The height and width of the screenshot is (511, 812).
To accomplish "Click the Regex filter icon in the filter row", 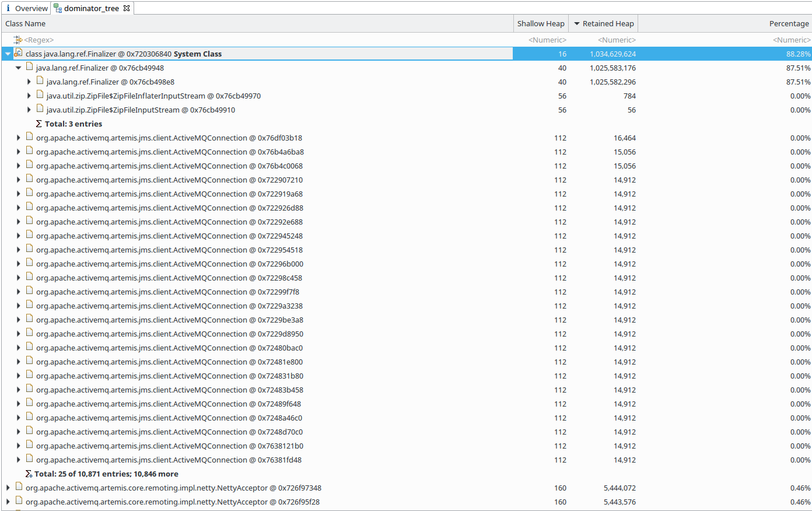I will coord(18,40).
